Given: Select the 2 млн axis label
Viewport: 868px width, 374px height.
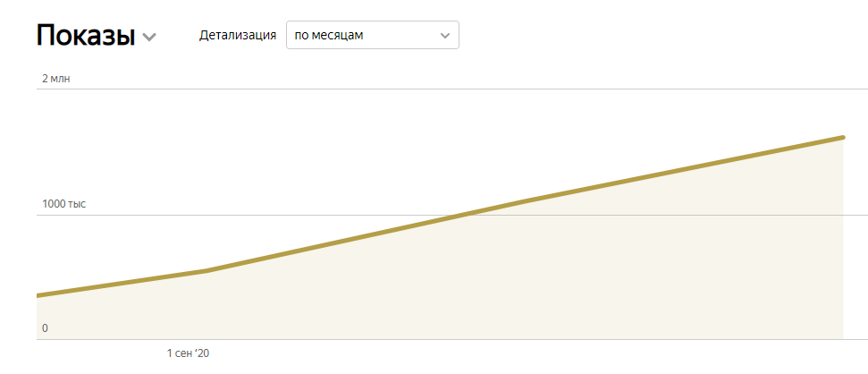Looking at the screenshot, I should 56,79.
